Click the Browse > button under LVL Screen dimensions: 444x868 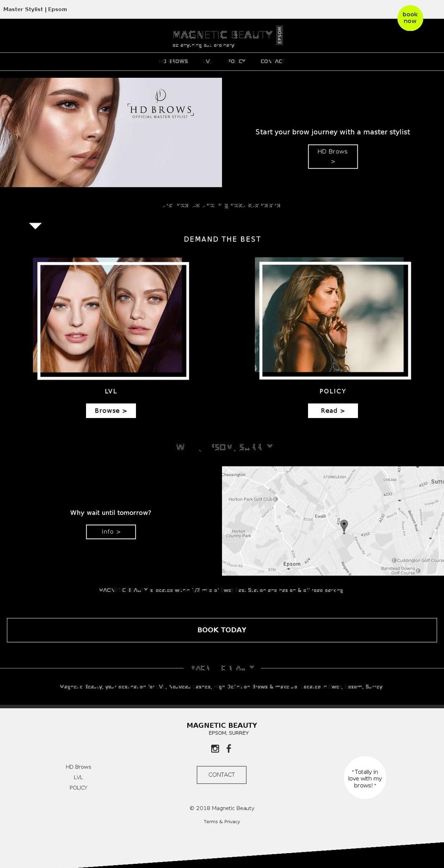[111, 411]
